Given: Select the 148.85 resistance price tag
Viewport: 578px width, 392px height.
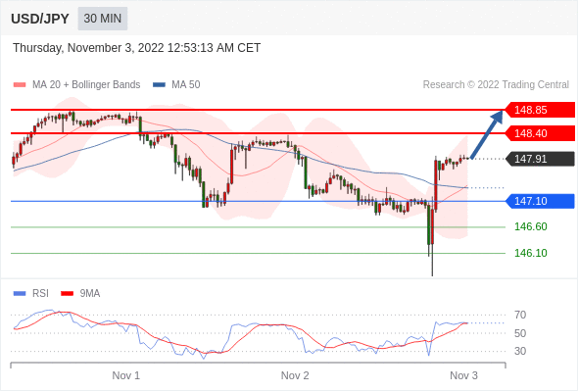Looking at the screenshot, I should click(x=539, y=110).
